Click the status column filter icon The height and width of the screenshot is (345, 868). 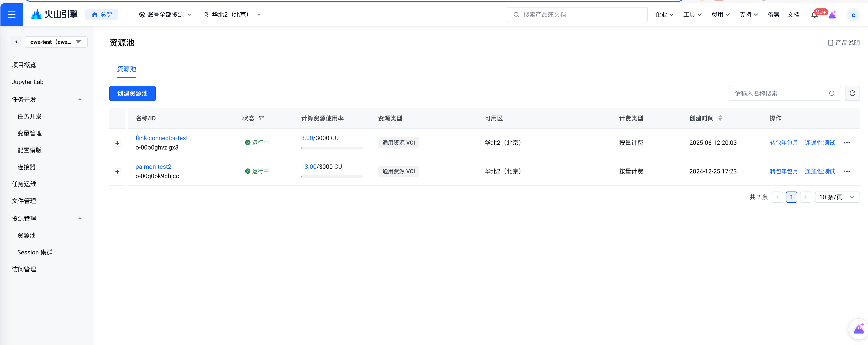coord(261,118)
